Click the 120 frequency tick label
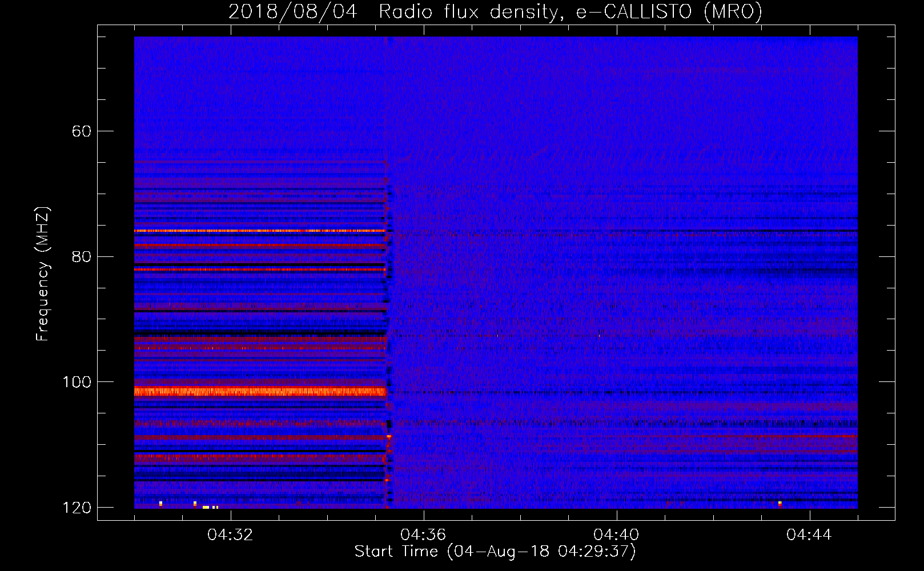Viewport: 924px width, 571px height. click(77, 508)
